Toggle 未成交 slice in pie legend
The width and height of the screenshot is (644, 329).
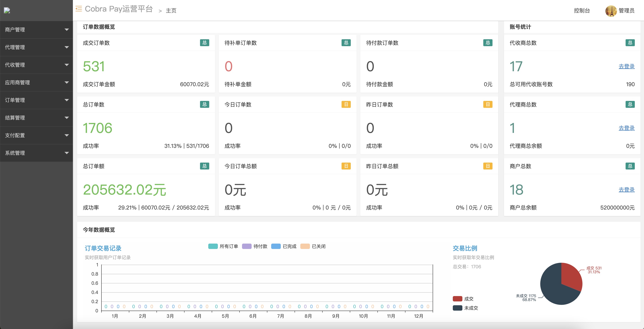point(465,308)
